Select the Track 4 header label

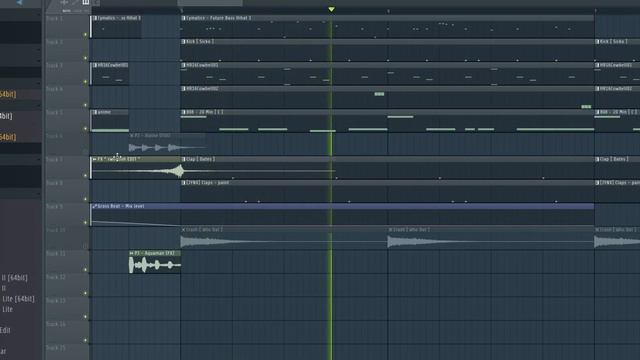click(55, 89)
